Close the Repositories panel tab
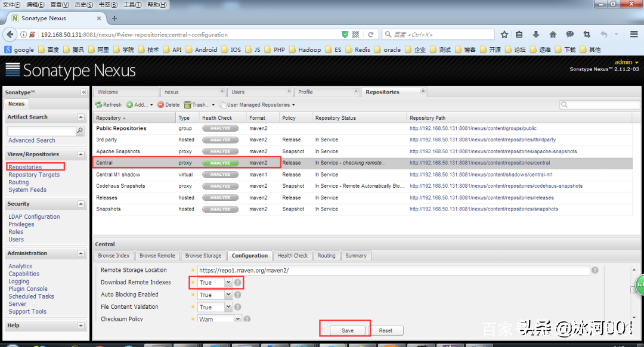 [423, 91]
